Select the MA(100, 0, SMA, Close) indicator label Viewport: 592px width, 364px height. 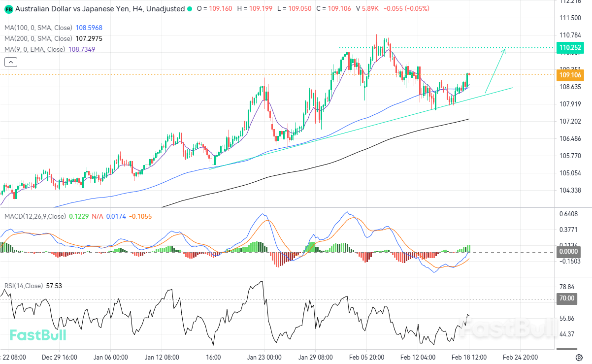pyautogui.click(x=38, y=28)
